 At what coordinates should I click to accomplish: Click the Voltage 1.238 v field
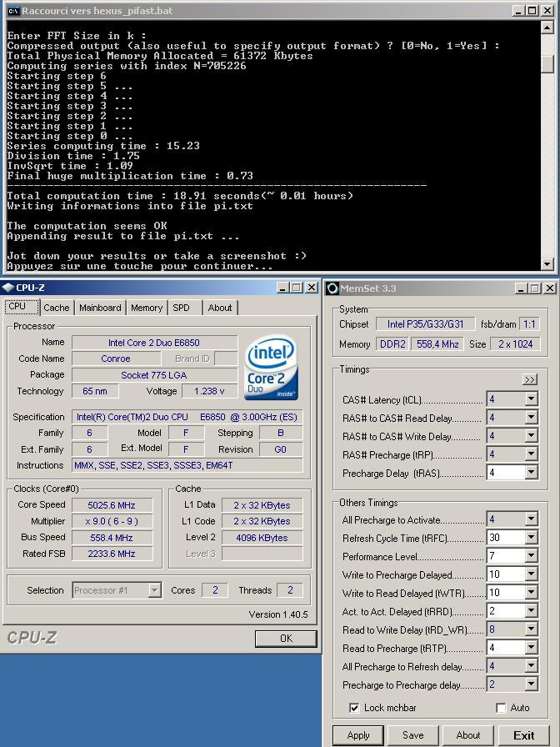209,391
